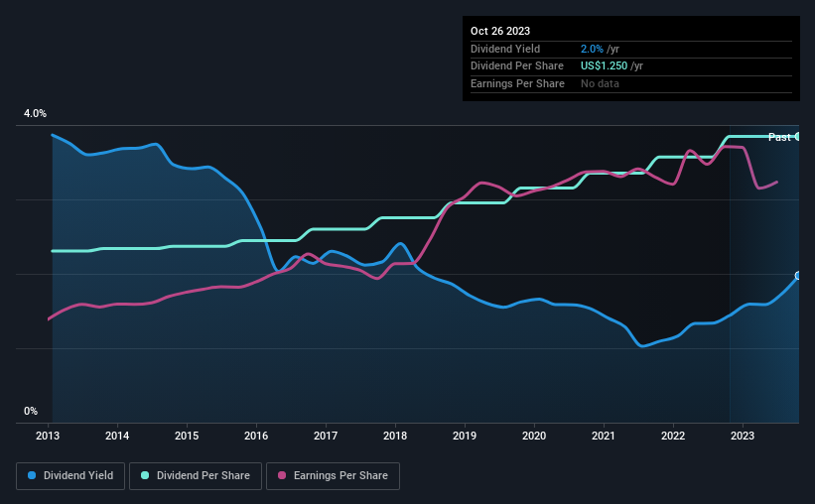Click the 2022 x-axis label

673,436
